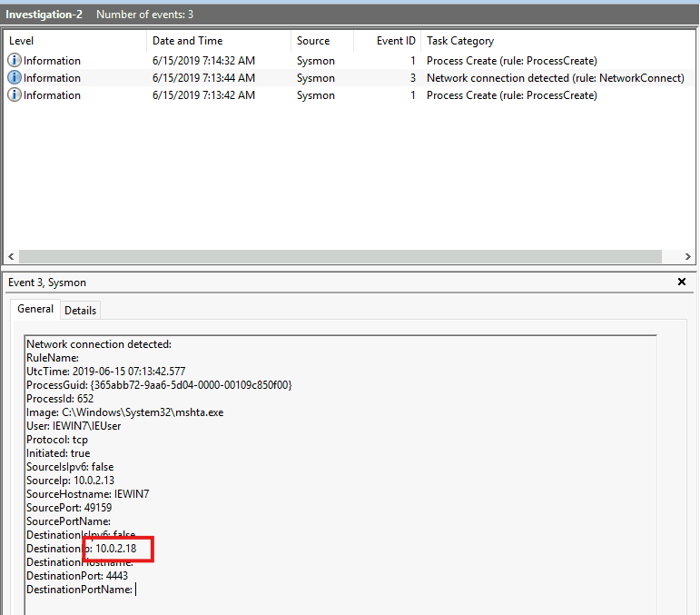Click the UtcTime line in event details
The image size is (700, 615).
pyautogui.click(x=106, y=372)
